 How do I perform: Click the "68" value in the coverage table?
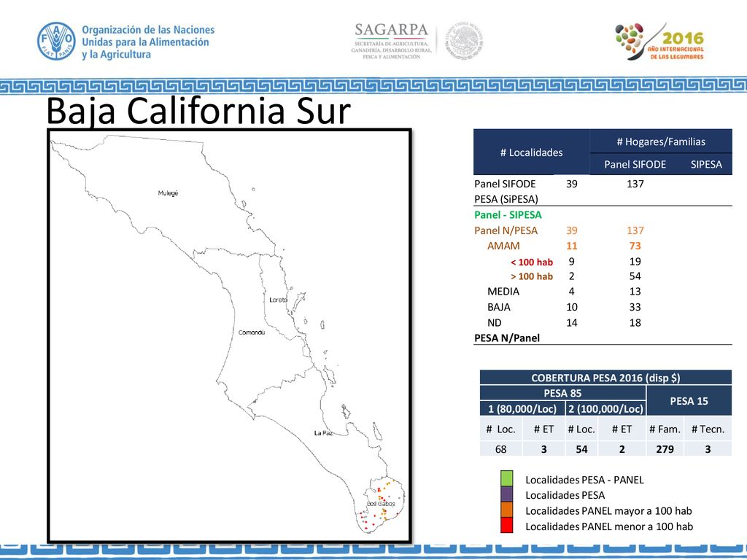pyautogui.click(x=500, y=449)
